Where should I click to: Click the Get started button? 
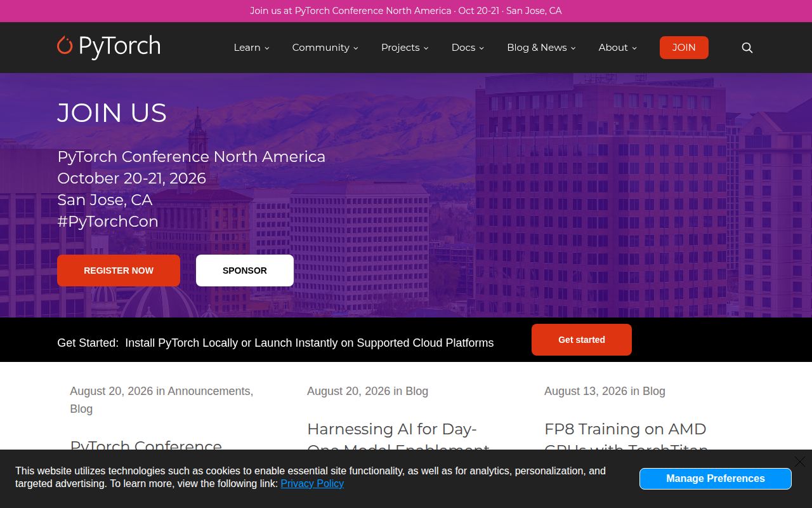(582, 340)
